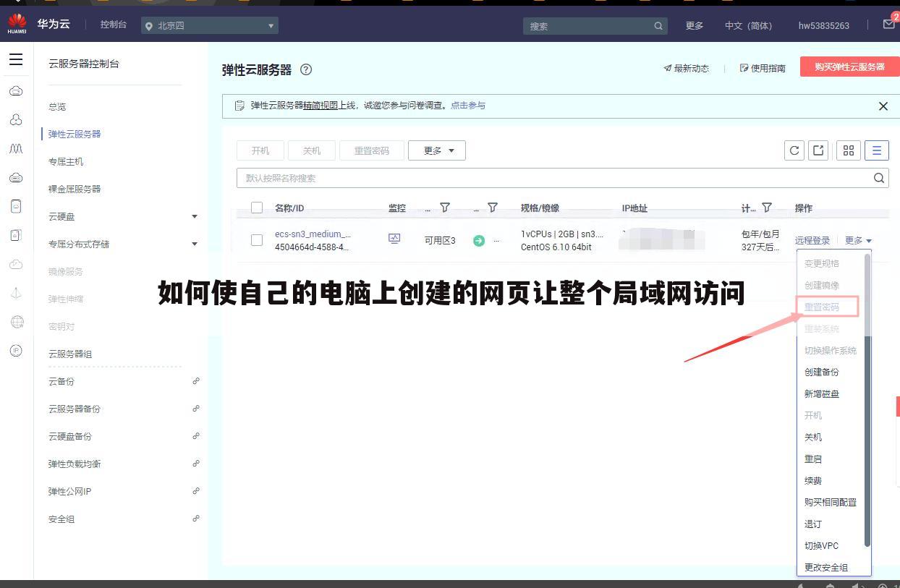The height and width of the screenshot is (588, 900).
Task: Filter by availability zone column
Action: 445,208
